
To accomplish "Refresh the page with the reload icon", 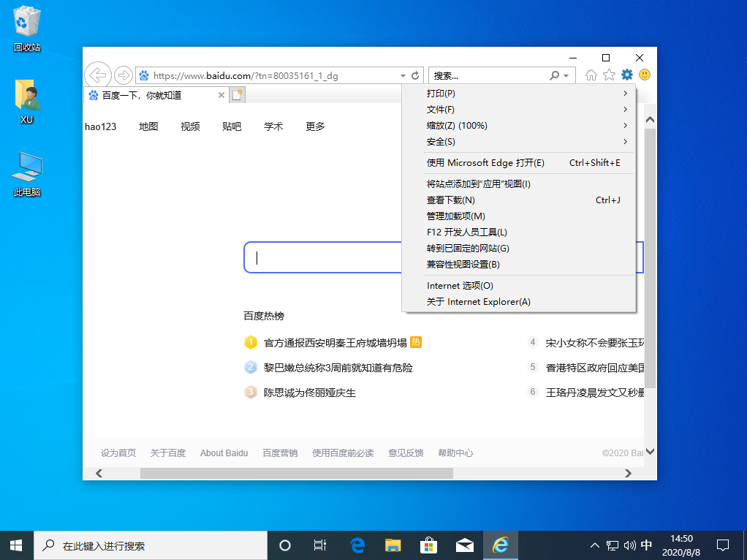I will (x=416, y=75).
